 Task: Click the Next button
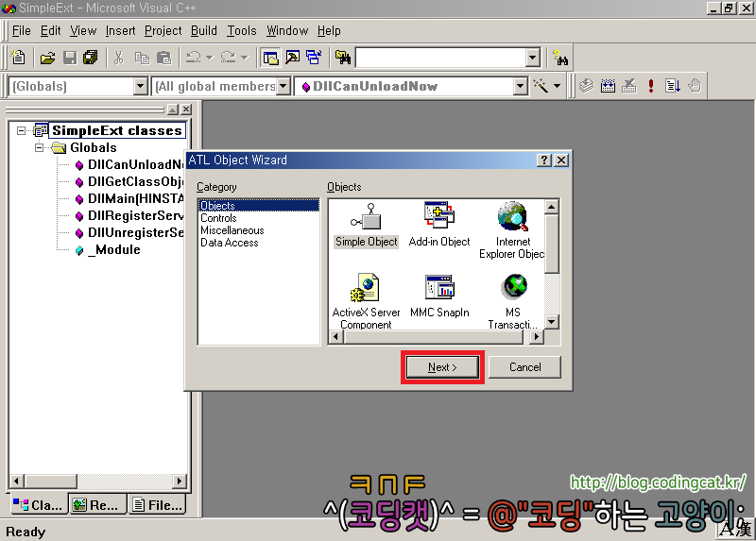(x=442, y=367)
